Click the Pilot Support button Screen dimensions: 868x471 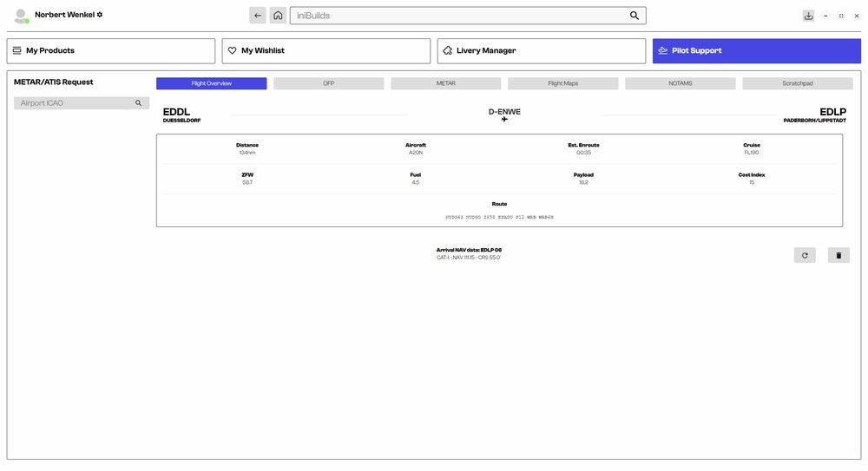(x=757, y=51)
